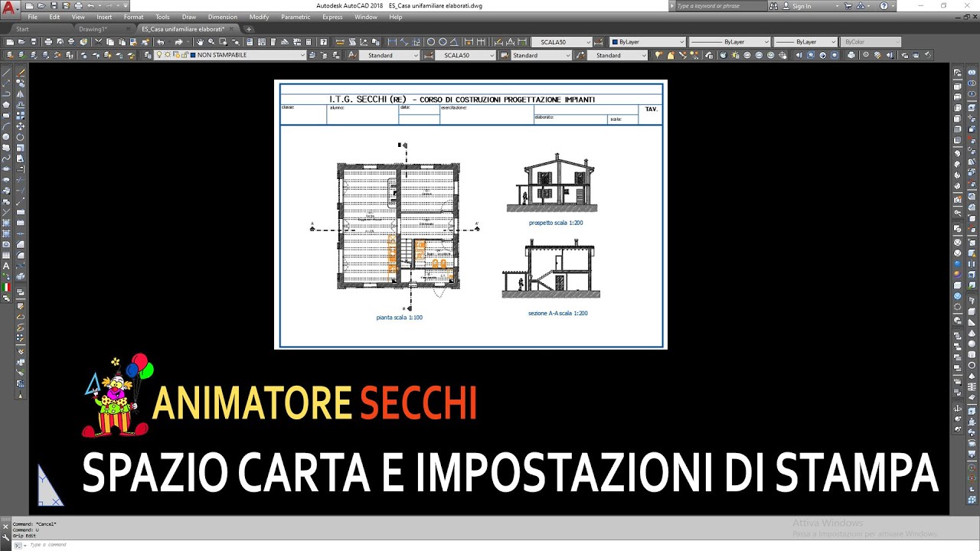980x551 pixels.
Task: Select the Circle draw tool
Action: [6, 136]
